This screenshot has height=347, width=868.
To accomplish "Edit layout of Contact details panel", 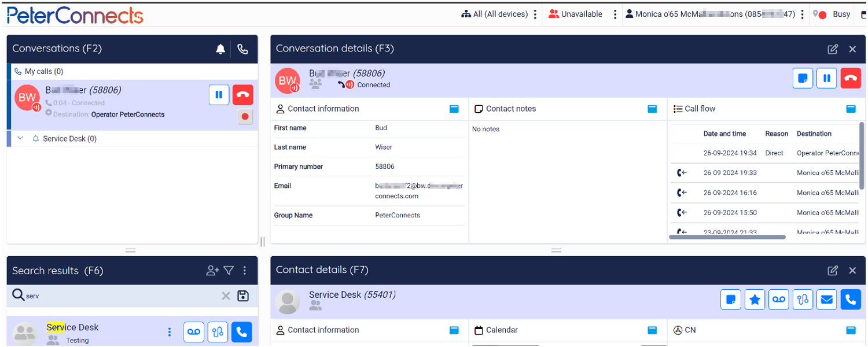I will point(833,271).
